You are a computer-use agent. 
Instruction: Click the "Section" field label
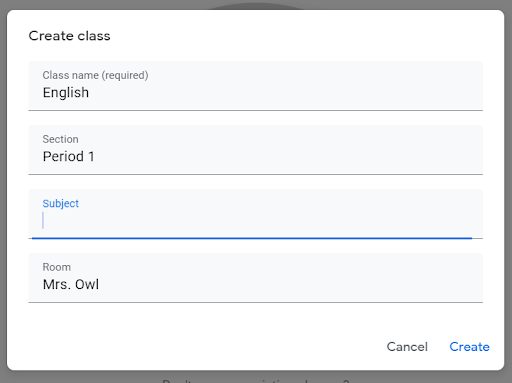click(60, 139)
